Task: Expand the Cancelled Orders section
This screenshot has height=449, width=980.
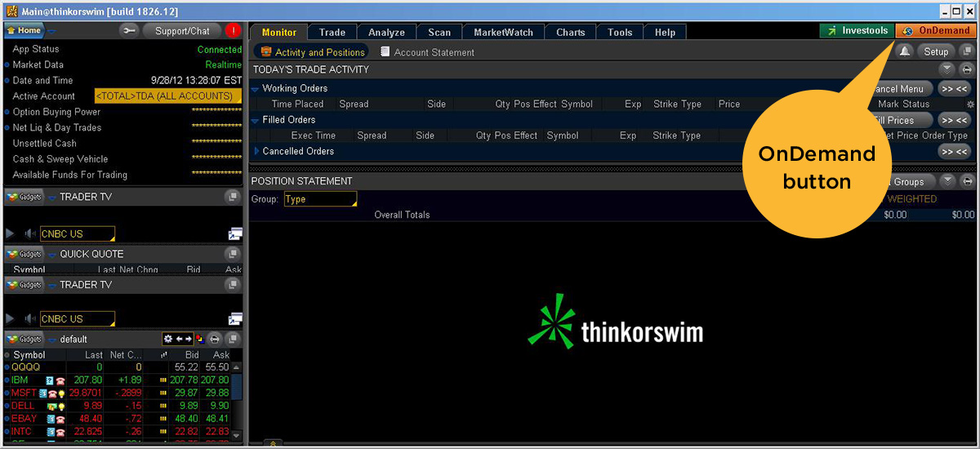Action: coord(256,151)
